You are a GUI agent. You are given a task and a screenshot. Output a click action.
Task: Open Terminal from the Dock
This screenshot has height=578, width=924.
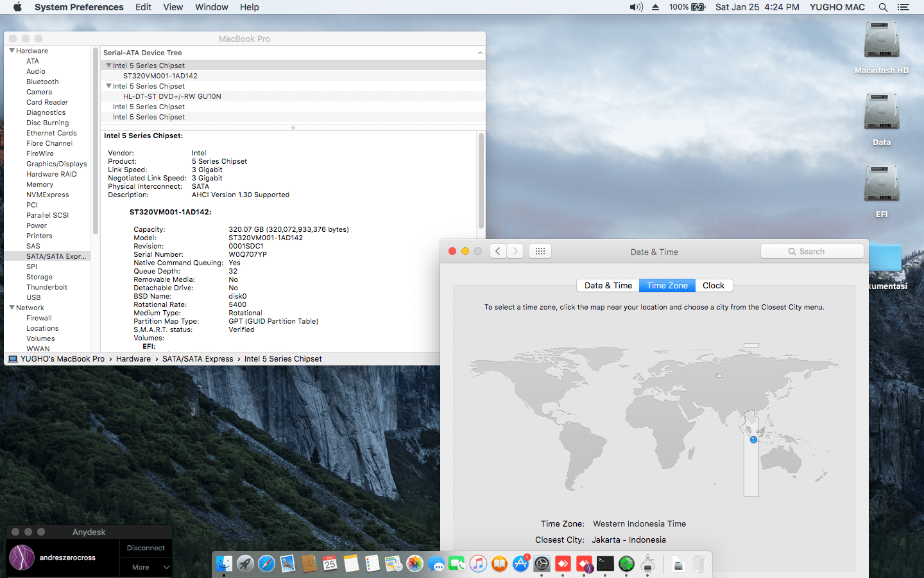click(x=605, y=564)
